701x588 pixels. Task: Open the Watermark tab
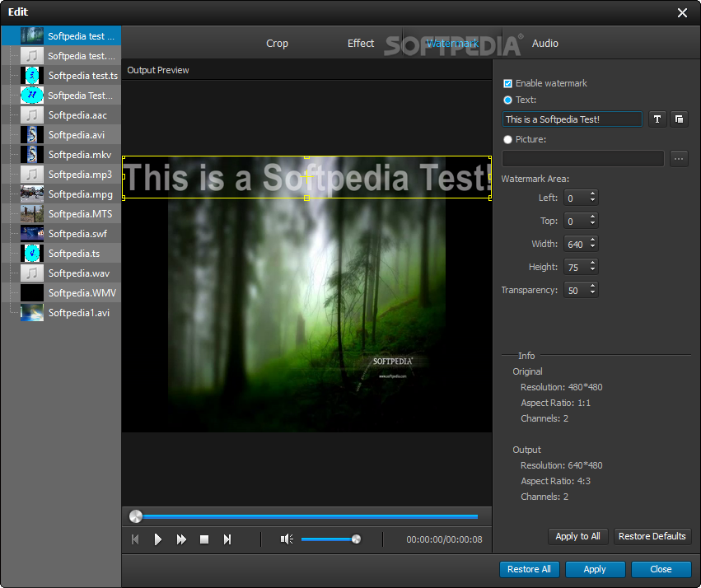(x=452, y=44)
